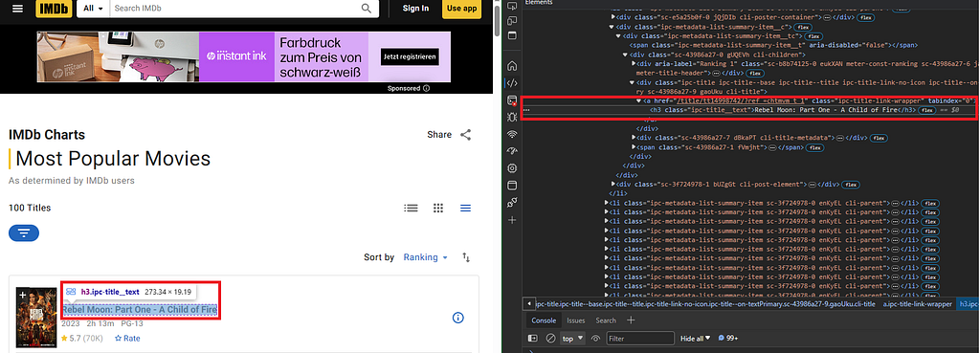Image resolution: width=980 pixels, height=353 pixels.
Task: Collapse the a href title link node
Action: [x=638, y=100]
